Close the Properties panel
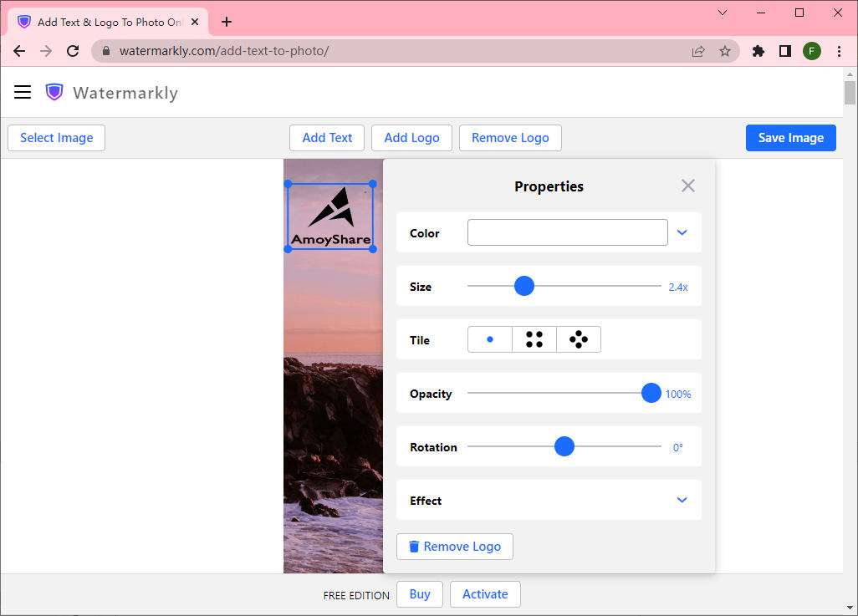The image size is (858, 616). click(x=687, y=186)
